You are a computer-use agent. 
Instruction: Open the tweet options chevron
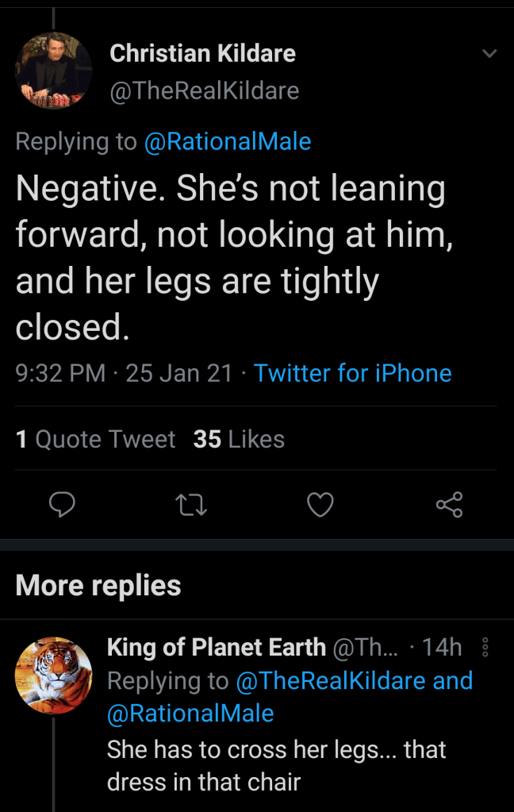489,54
